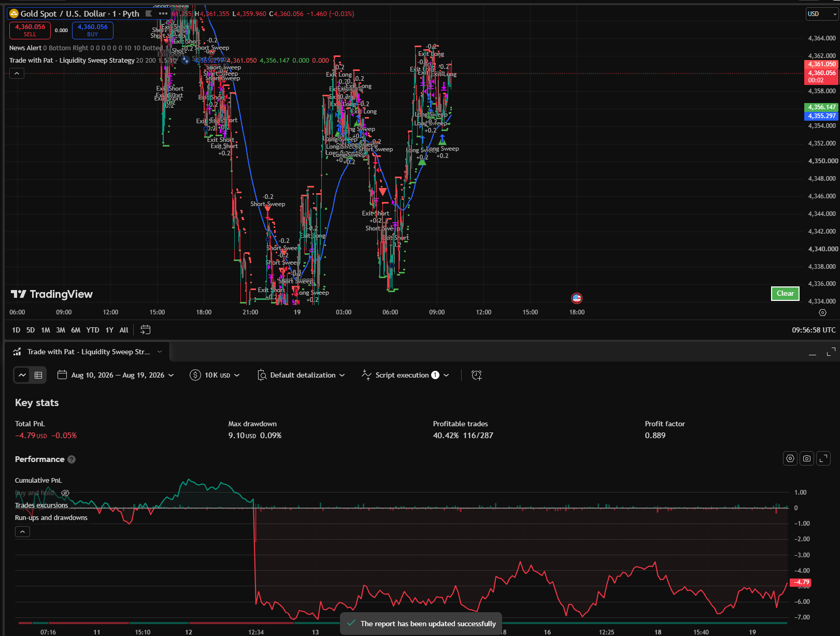The height and width of the screenshot is (636, 840).
Task: Toggle Cumulative PnL series
Action: click(x=38, y=480)
